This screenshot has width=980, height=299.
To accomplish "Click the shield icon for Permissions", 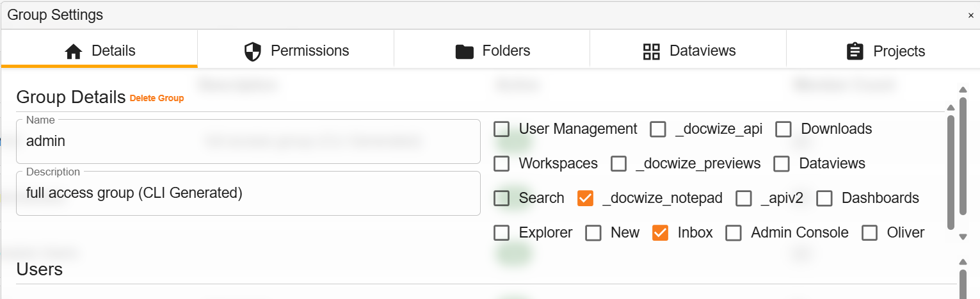I will point(253,51).
